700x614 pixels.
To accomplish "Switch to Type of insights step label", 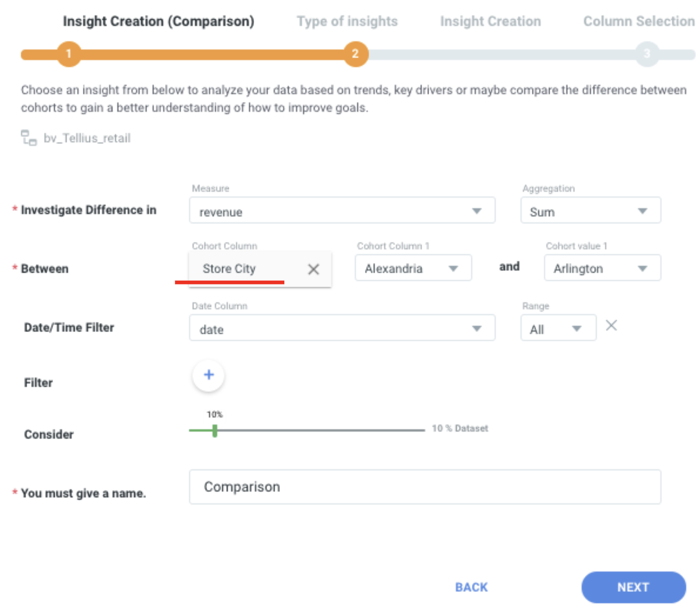I will (347, 21).
